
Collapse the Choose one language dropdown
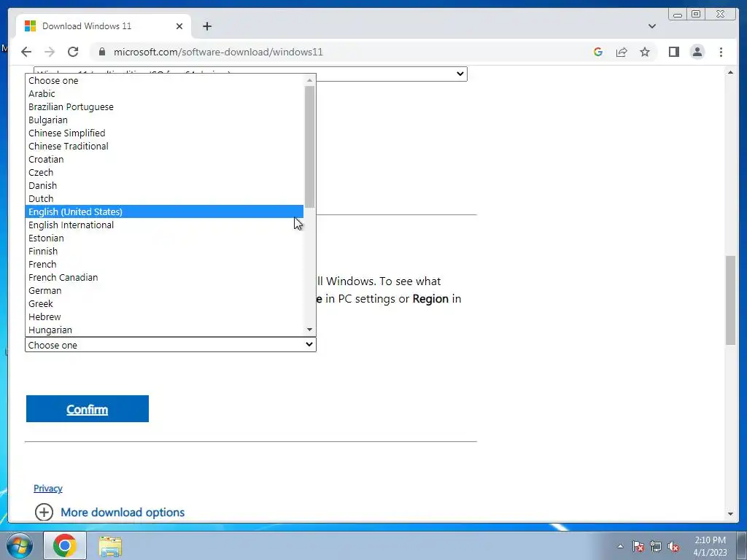point(171,345)
